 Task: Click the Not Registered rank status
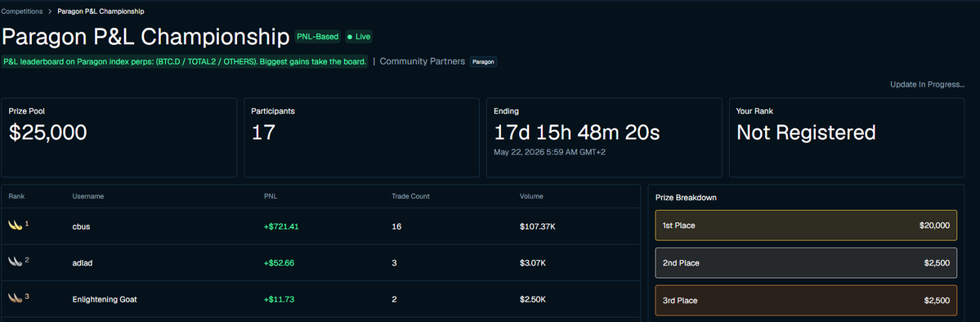[806, 132]
